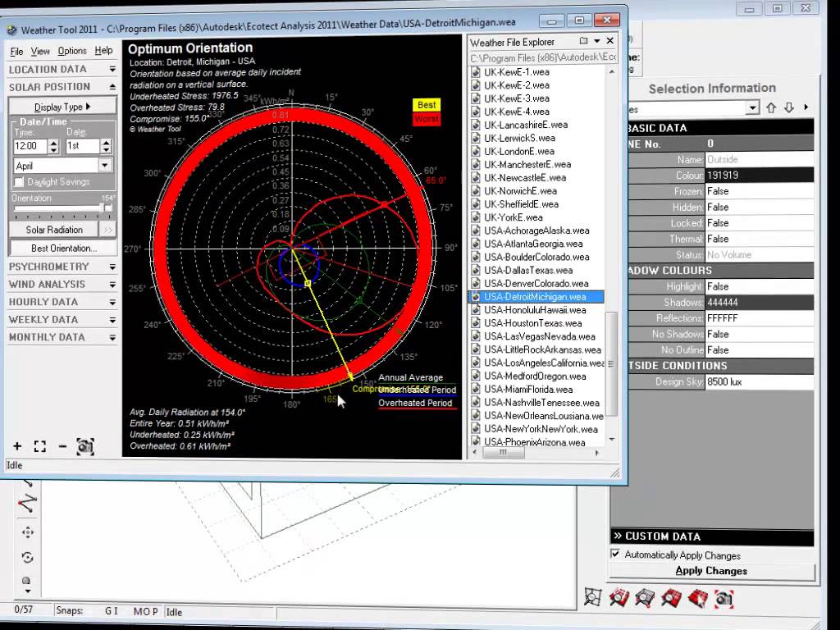This screenshot has width=840, height=630.
Task: Click the up arrow icon in Selection Information panel
Action: [771, 107]
